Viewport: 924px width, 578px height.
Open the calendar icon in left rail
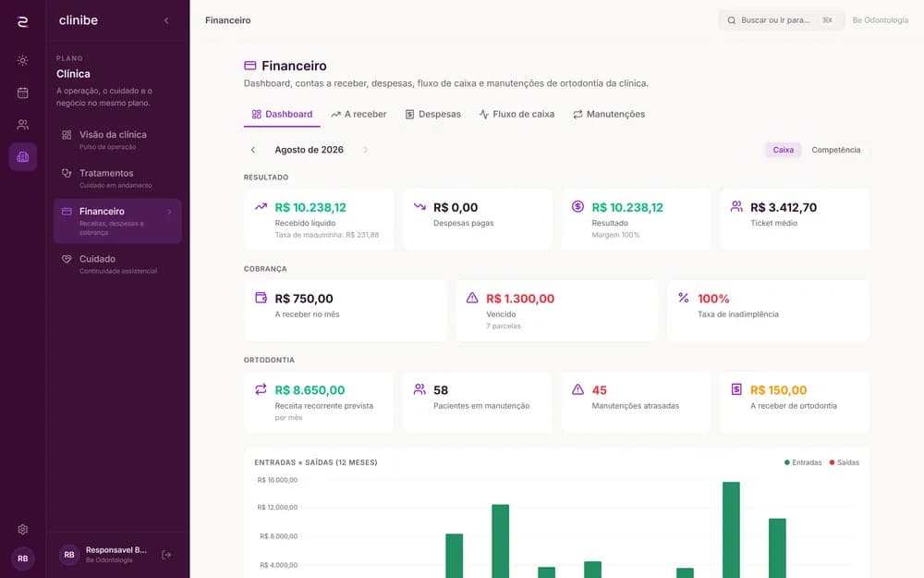(x=22, y=92)
